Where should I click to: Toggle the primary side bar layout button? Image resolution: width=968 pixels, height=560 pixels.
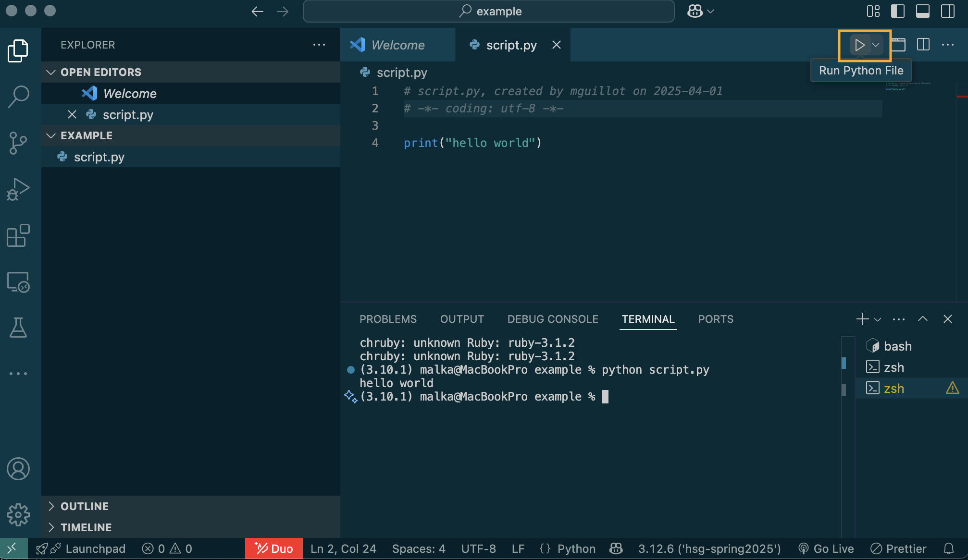tap(897, 11)
